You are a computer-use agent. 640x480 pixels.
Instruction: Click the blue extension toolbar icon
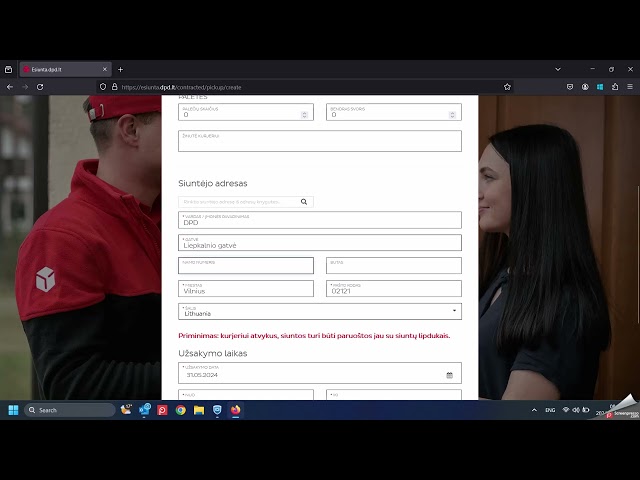click(x=600, y=87)
